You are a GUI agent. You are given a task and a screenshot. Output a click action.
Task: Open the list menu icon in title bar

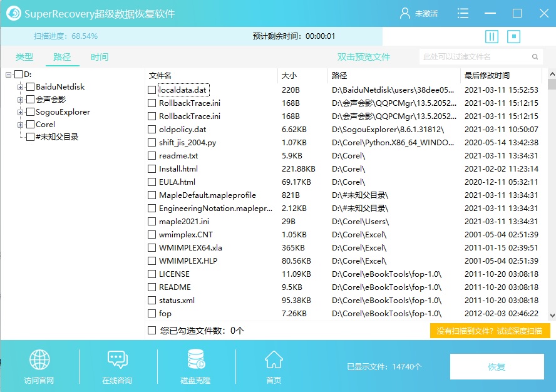click(463, 14)
